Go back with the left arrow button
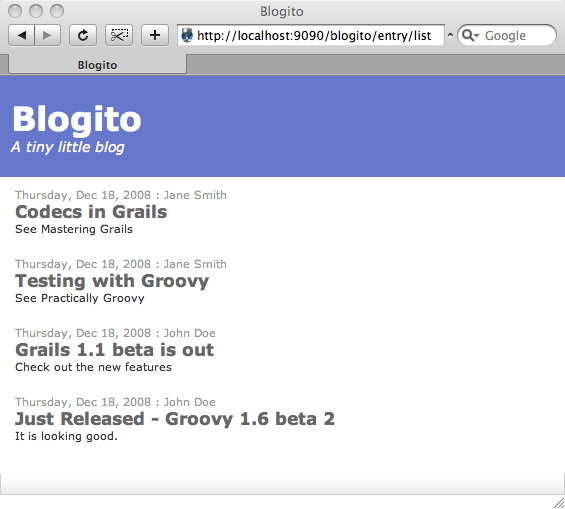This screenshot has width=565, height=509. point(21,35)
